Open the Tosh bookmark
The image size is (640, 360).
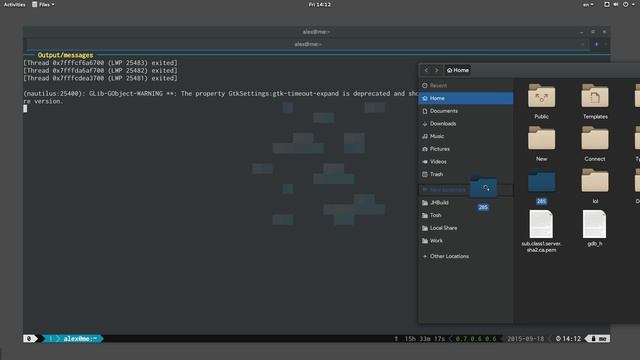tap(466, 215)
